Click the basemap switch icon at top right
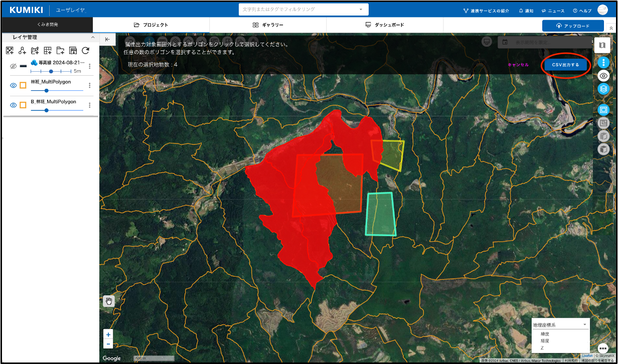This screenshot has height=364, width=618. [x=602, y=45]
